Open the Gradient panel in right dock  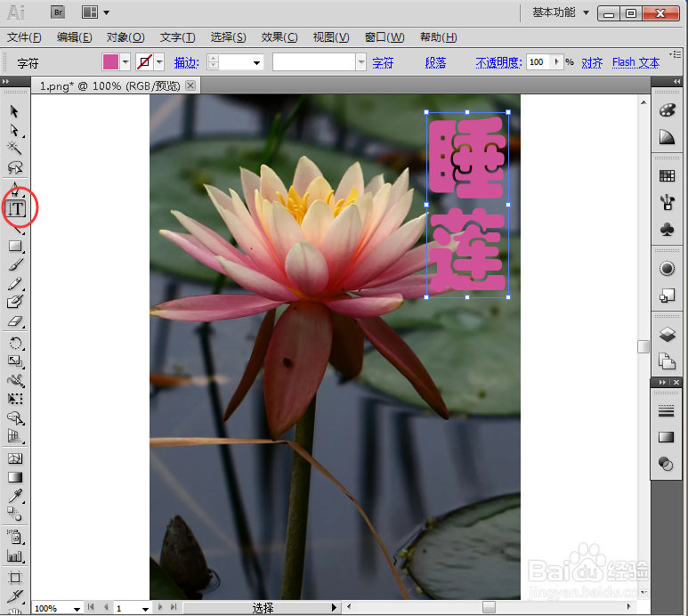pyautogui.click(x=666, y=437)
